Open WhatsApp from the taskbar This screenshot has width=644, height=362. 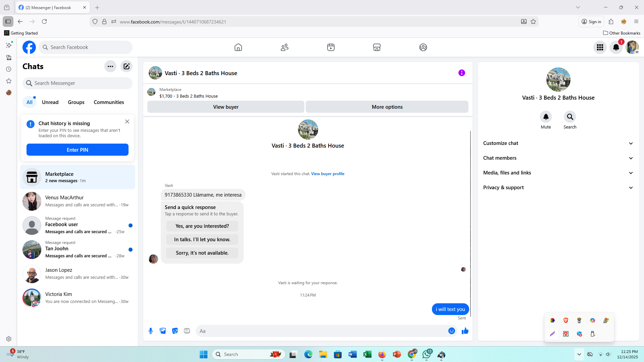tap(427, 354)
